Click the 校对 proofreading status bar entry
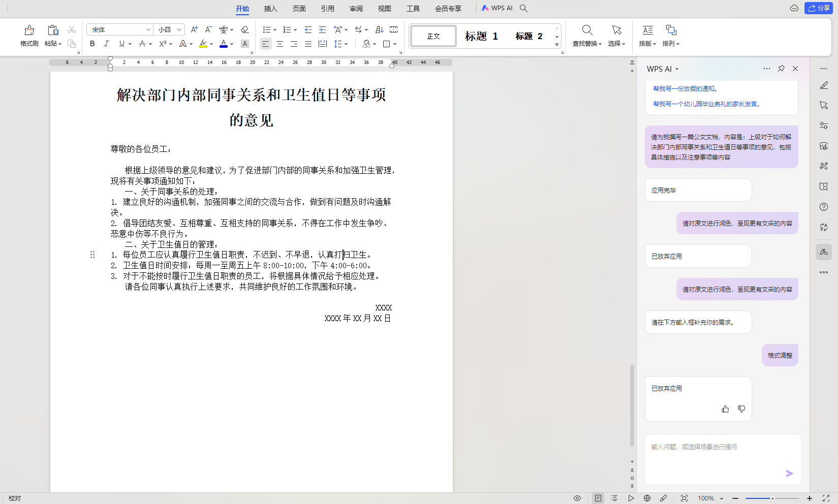 pos(15,498)
